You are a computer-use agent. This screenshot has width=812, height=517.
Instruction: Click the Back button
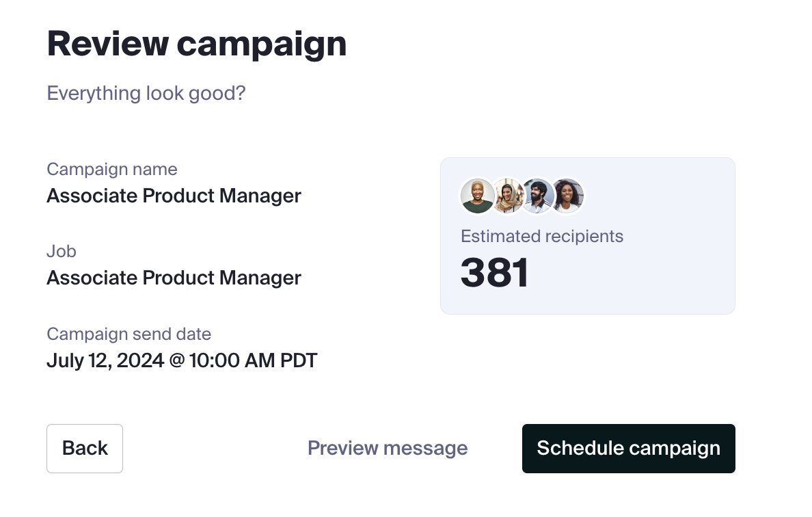pyautogui.click(x=85, y=449)
